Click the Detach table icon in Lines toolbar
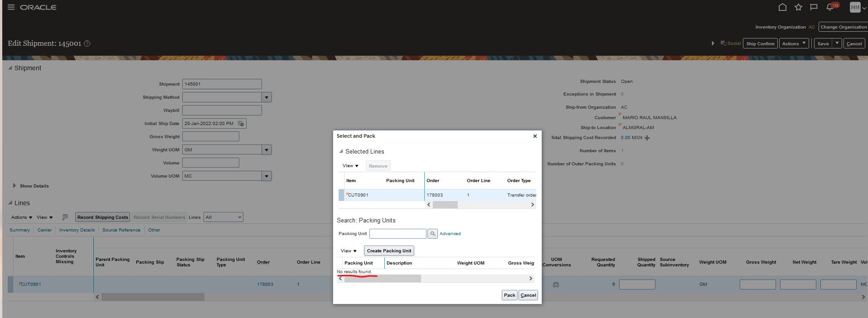This screenshot has width=868, height=318. point(65,217)
